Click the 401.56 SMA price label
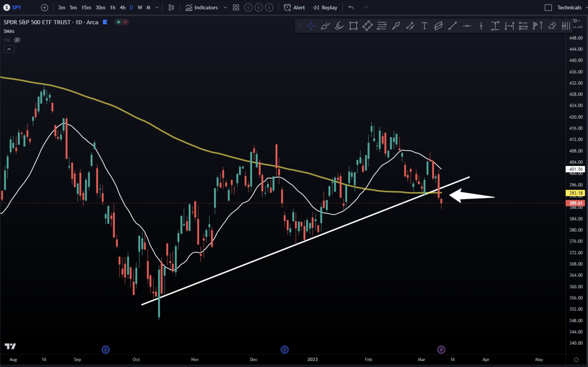This screenshot has width=588, height=367. pos(576,169)
